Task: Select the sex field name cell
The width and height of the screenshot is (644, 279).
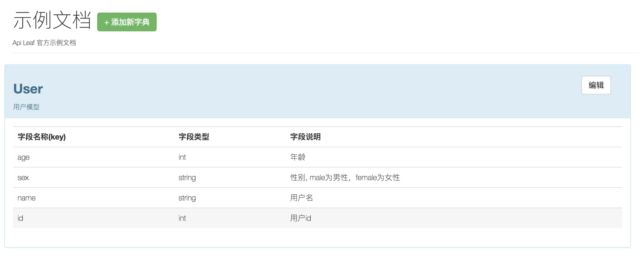Action: coord(23,177)
